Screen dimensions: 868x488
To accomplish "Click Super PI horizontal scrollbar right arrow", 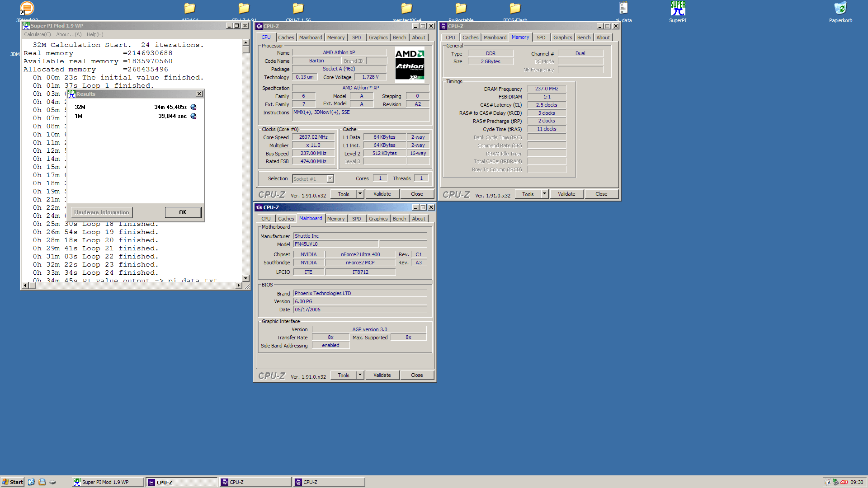I will coord(239,286).
